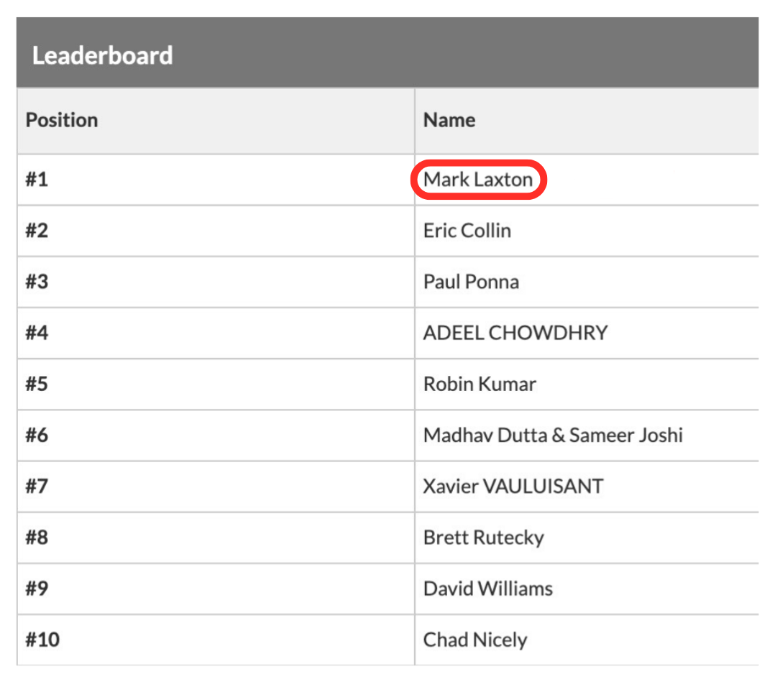This screenshot has width=775, height=700.
Task: Click the Leaderboard title bar
Action: (x=102, y=56)
